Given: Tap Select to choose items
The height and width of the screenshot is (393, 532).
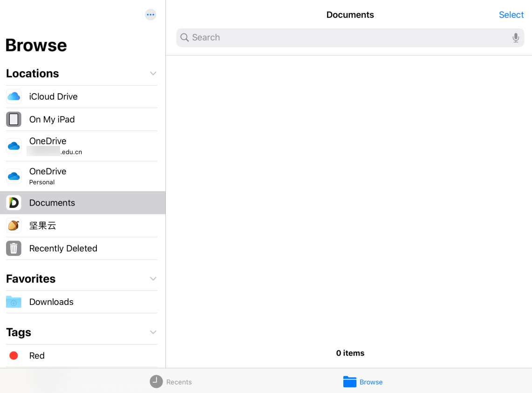Looking at the screenshot, I should (x=511, y=14).
